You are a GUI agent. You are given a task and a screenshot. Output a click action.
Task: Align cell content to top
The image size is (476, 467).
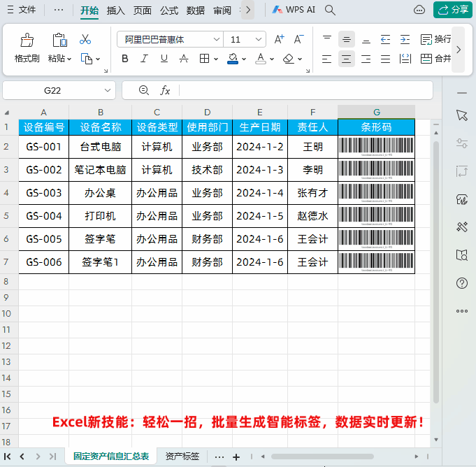327,39
